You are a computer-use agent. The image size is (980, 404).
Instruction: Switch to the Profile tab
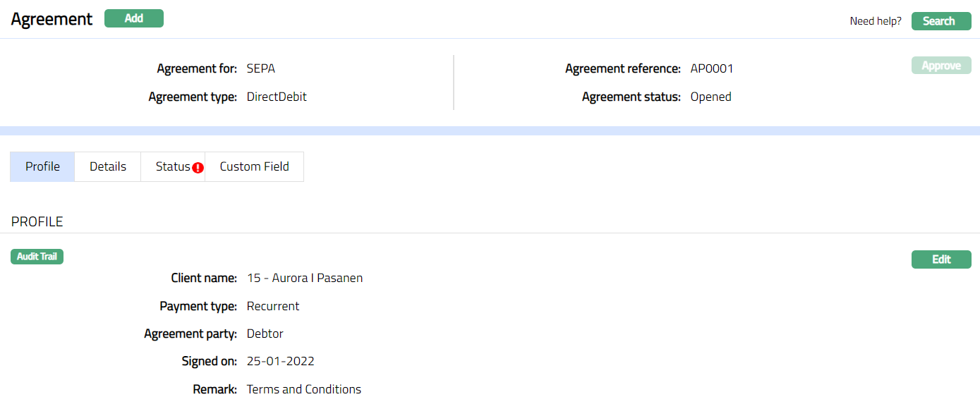click(42, 167)
